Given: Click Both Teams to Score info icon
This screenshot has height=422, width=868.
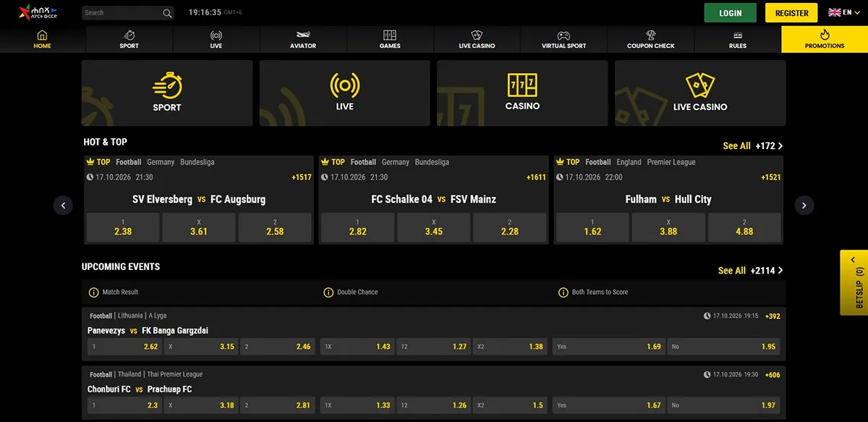Looking at the screenshot, I should pyautogui.click(x=563, y=292).
